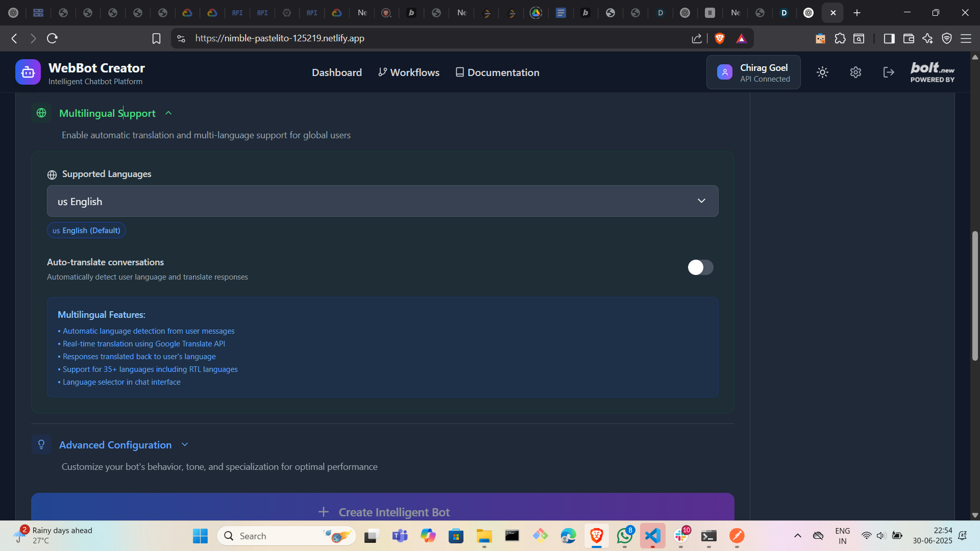Image resolution: width=980 pixels, height=551 pixels.
Task: Click Brave Shields lion icon in address bar
Action: [720, 38]
